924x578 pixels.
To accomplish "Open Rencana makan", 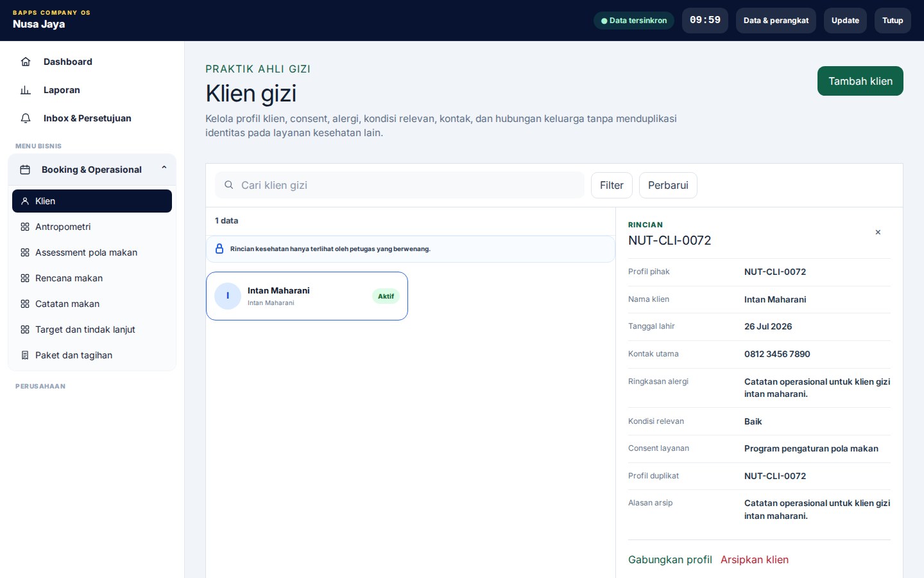I will (92, 278).
